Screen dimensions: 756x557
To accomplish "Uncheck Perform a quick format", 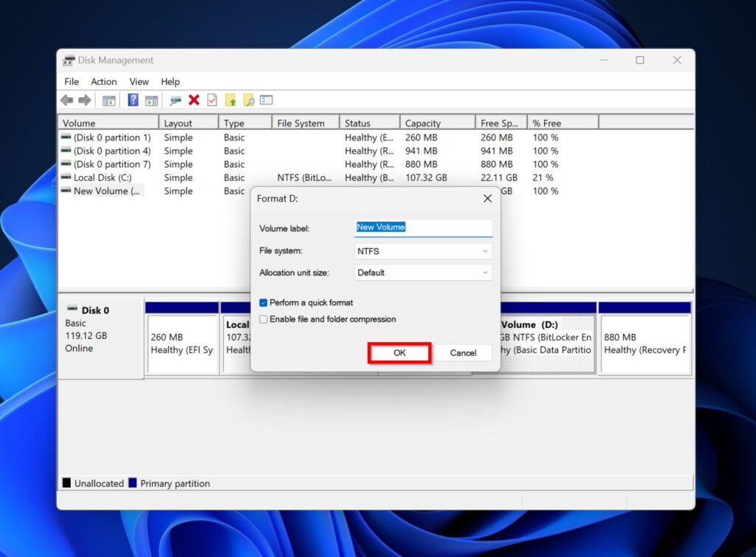I will click(264, 303).
